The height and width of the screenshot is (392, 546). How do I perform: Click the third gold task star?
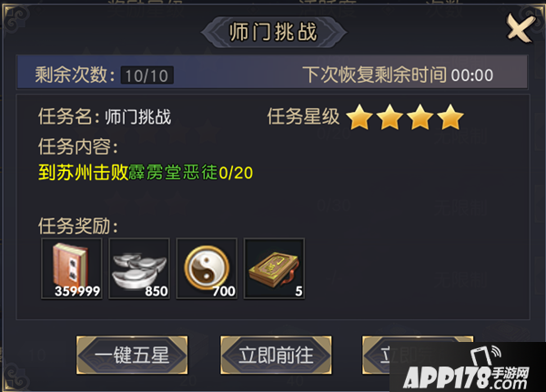coord(420,117)
